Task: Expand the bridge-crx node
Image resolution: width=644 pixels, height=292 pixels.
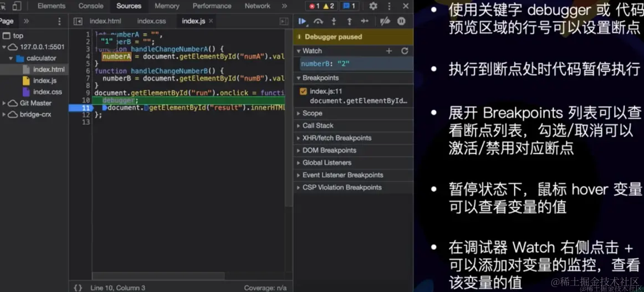Action: (x=4, y=114)
